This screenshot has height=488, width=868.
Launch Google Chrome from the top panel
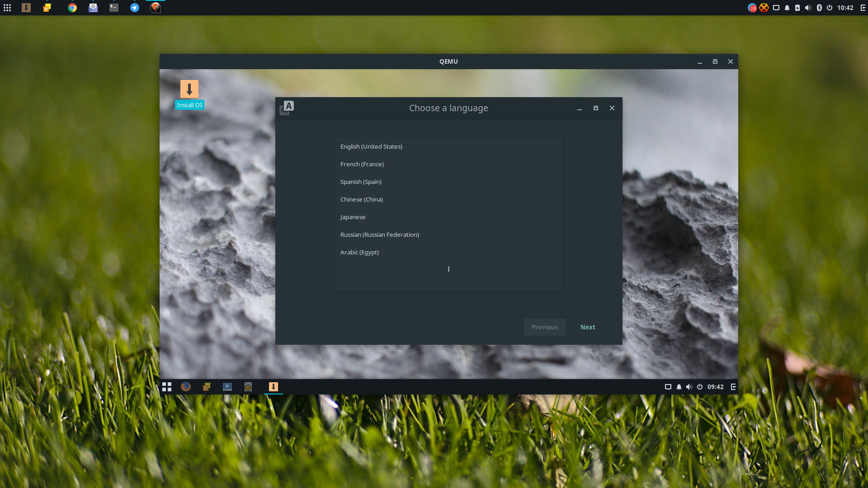72,8
